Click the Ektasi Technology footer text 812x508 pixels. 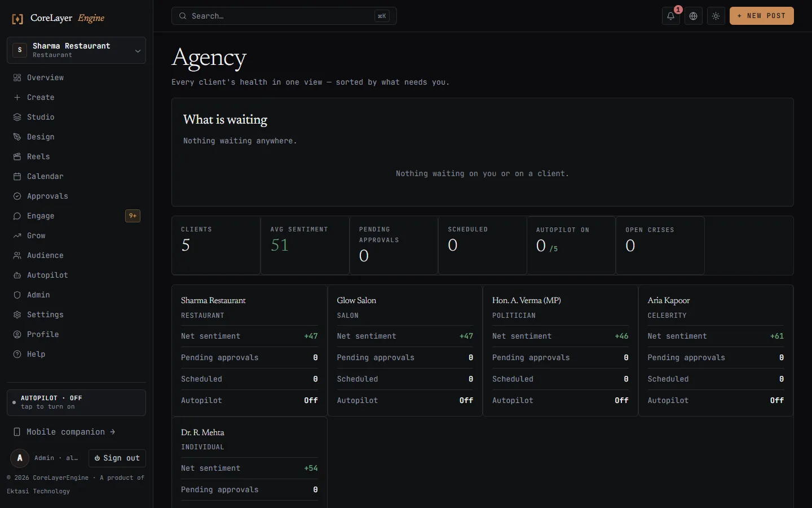point(38,491)
